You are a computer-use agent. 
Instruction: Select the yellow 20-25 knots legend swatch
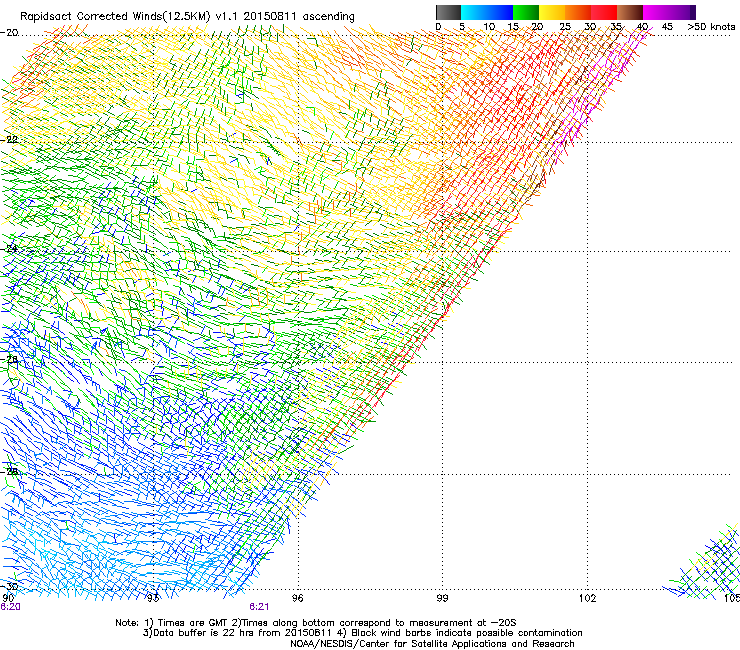tap(552, 12)
